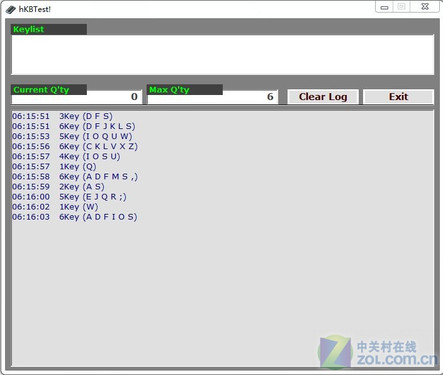This screenshot has width=443, height=375.
Task: Select log entry 5Key (I O Q U W)
Action: coord(72,136)
